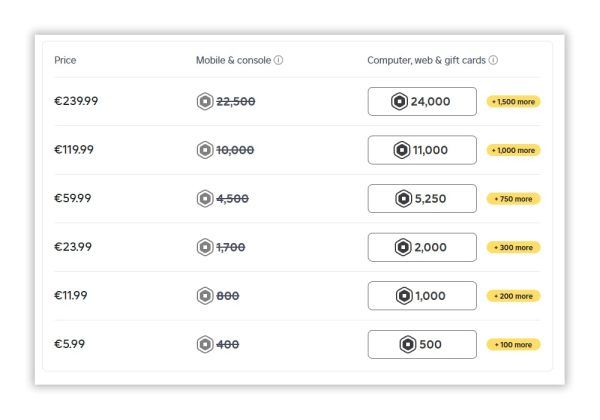Click the '+ 300 more' yellow badge
The width and height of the screenshot is (600, 420).
coord(513,247)
